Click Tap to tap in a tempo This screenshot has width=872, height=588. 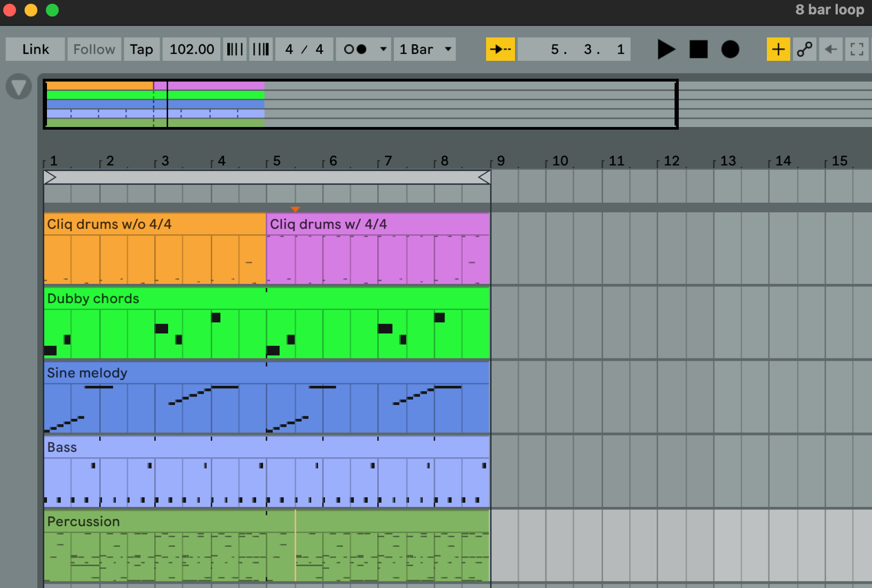pyautogui.click(x=141, y=49)
